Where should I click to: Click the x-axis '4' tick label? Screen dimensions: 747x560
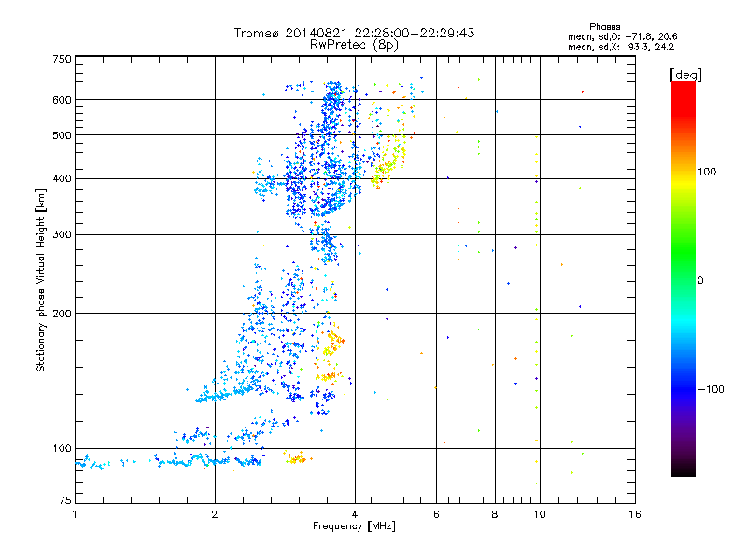point(355,514)
